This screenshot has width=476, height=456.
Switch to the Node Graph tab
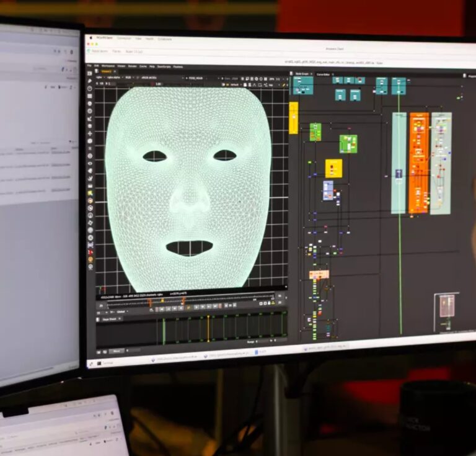(302, 74)
